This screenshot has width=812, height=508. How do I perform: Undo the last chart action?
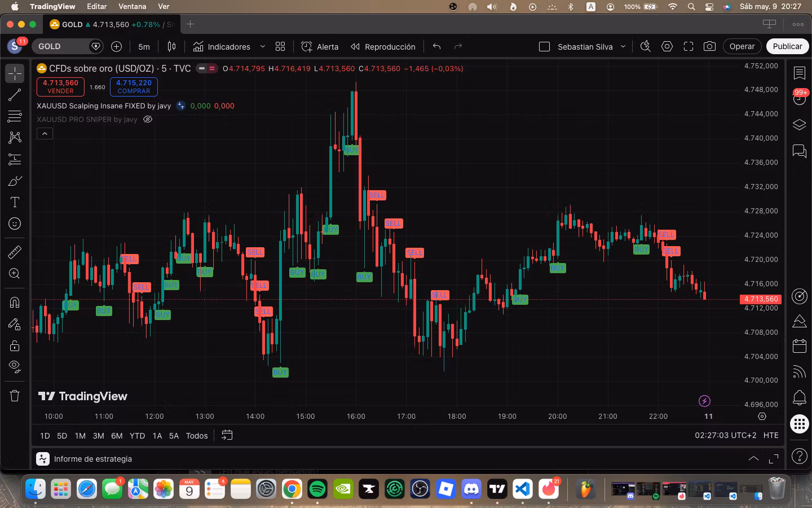pyautogui.click(x=436, y=46)
